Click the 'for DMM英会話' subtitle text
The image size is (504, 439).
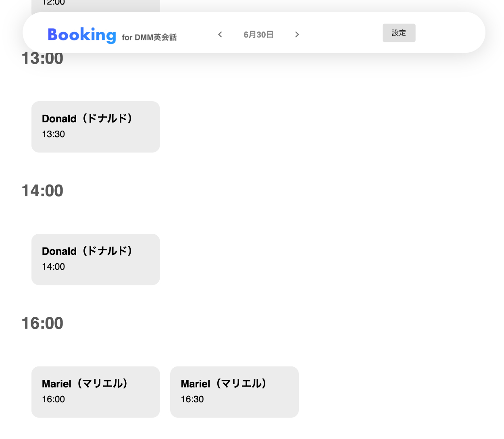click(149, 37)
